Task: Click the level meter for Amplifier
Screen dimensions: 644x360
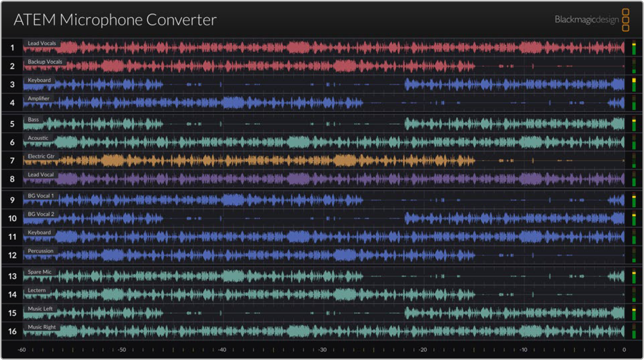Action: click(634, 103)
